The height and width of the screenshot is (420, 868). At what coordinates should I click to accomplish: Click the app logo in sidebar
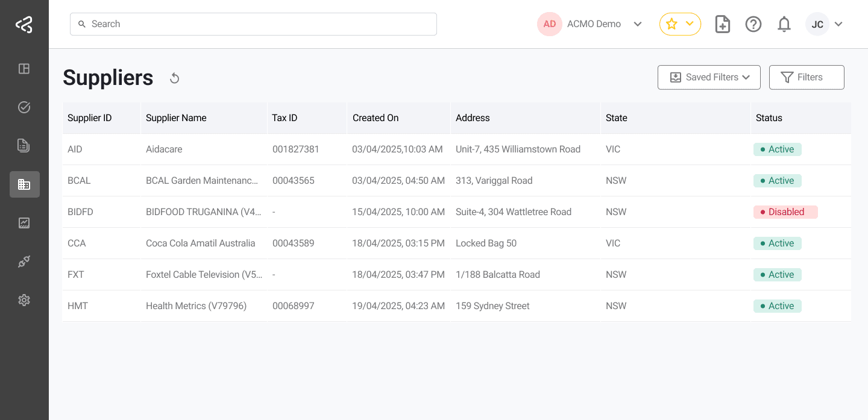(24, 25)
